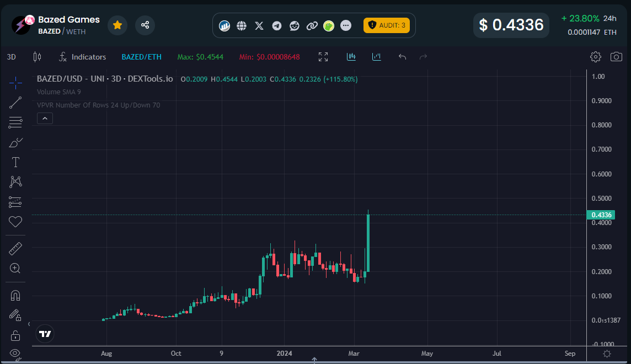Viewport: 631px width, 364px height.
Task: Click the redo arrow
Action: point(423,57)
